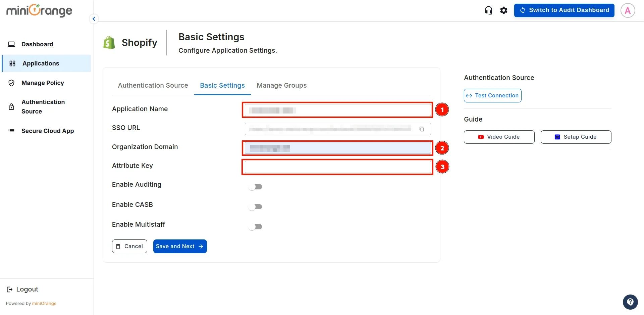This screenshot has height=315, width=644.
Task: Open the headset support icon
Action: click(x=488, y=10)
